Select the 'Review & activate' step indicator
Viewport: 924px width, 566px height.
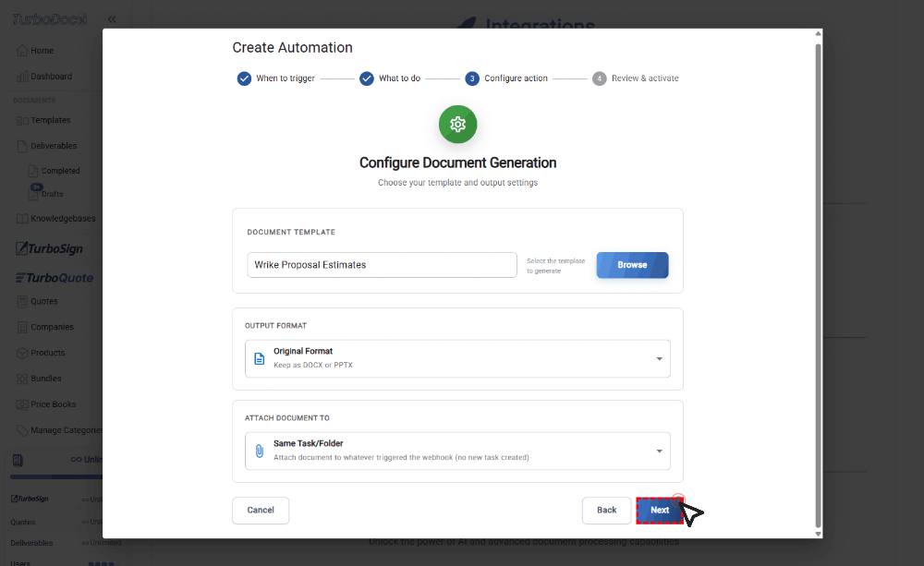(x=599, y=78)
